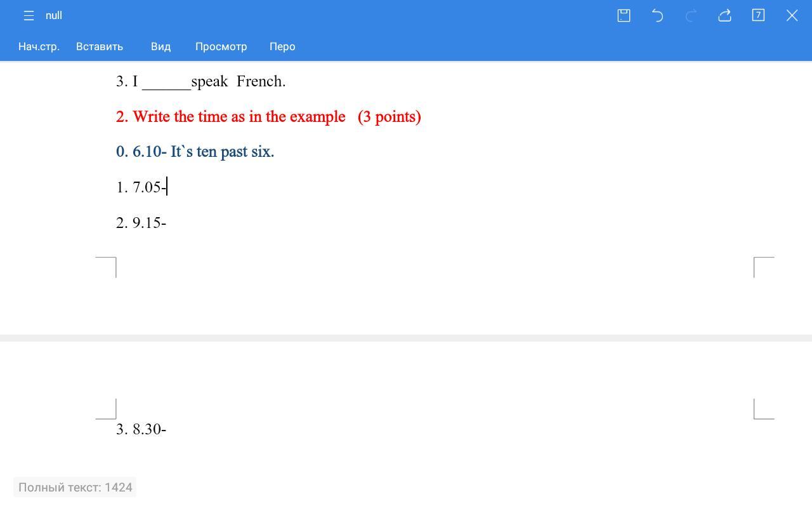Go to the Просмотр tab
This screenshot has height=508, width=812.
[221, 46]
